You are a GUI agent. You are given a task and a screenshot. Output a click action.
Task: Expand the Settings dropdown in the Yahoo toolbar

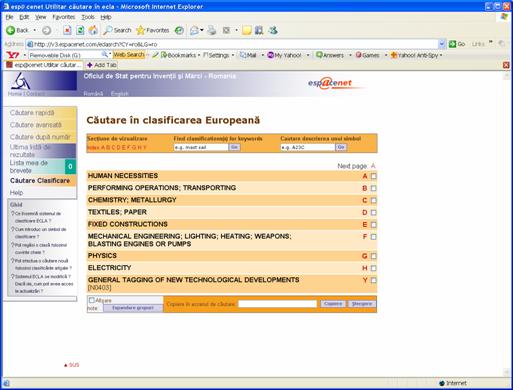point(233,55)
